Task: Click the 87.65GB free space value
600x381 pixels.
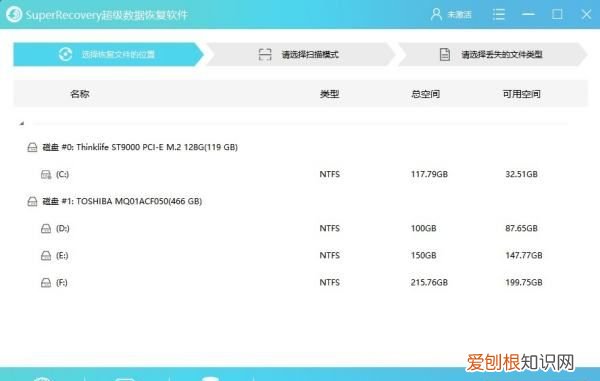Action: (521, 228)
